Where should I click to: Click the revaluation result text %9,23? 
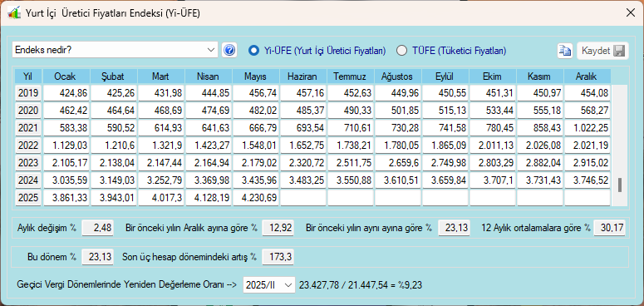(x=410, y=284)
